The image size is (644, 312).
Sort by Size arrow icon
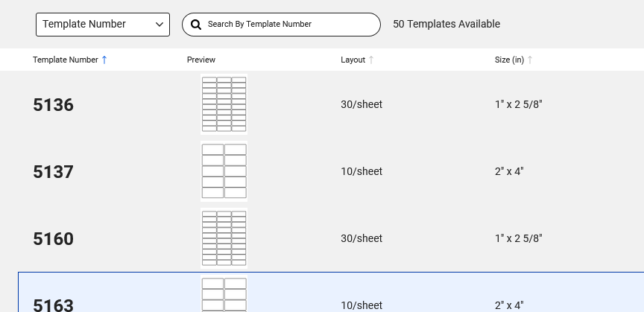530,60
